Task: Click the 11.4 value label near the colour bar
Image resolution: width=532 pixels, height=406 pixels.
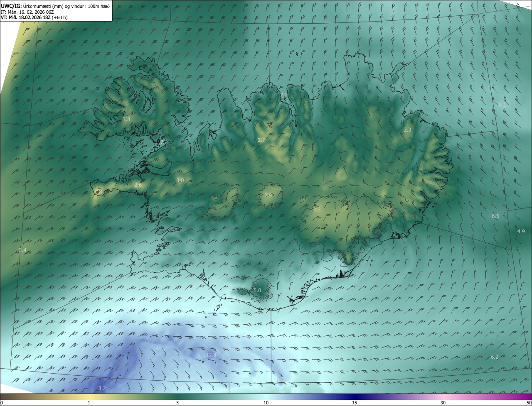Action: point(281,379)
